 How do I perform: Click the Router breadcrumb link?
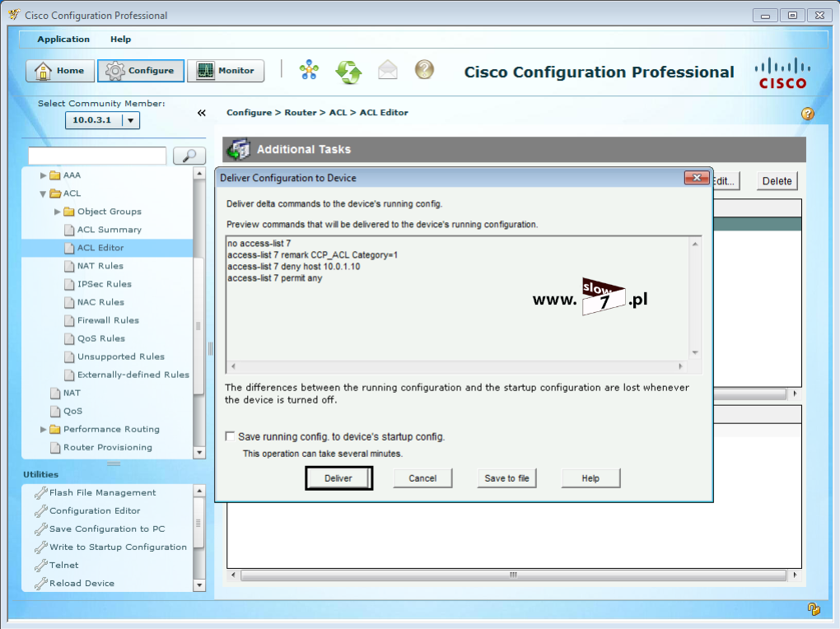[300, 113]
